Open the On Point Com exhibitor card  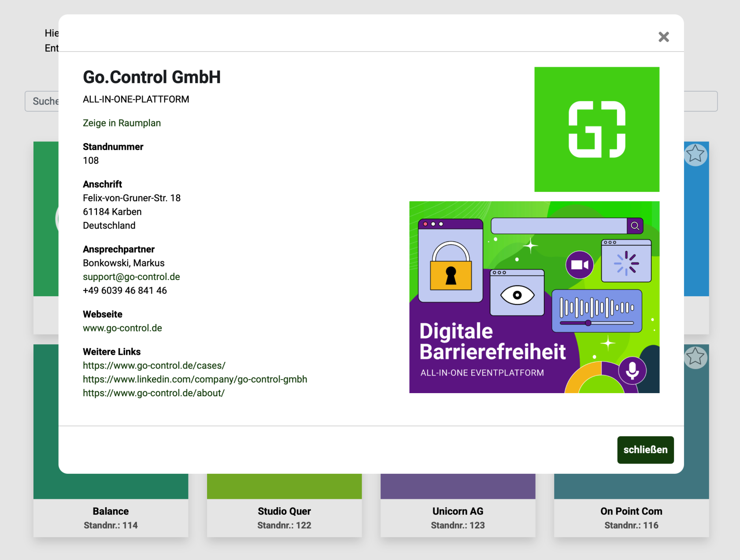[631, 505]
